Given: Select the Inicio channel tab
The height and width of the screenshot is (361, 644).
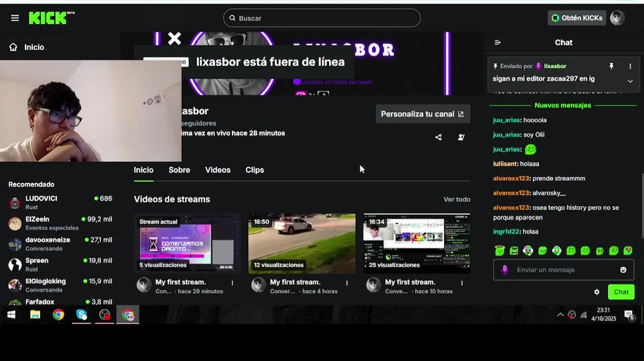Looking at the screenshot, I should (x=143, y=170).
